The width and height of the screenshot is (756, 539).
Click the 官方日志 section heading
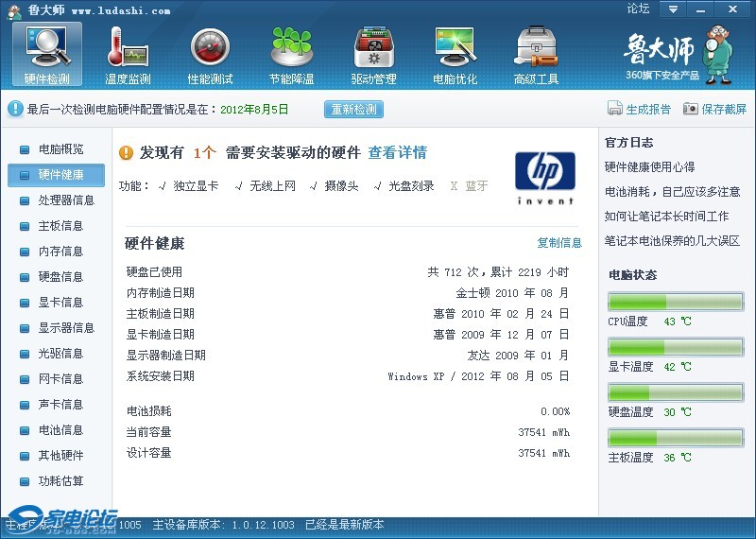pyautogui.click(x=628, y=143)
